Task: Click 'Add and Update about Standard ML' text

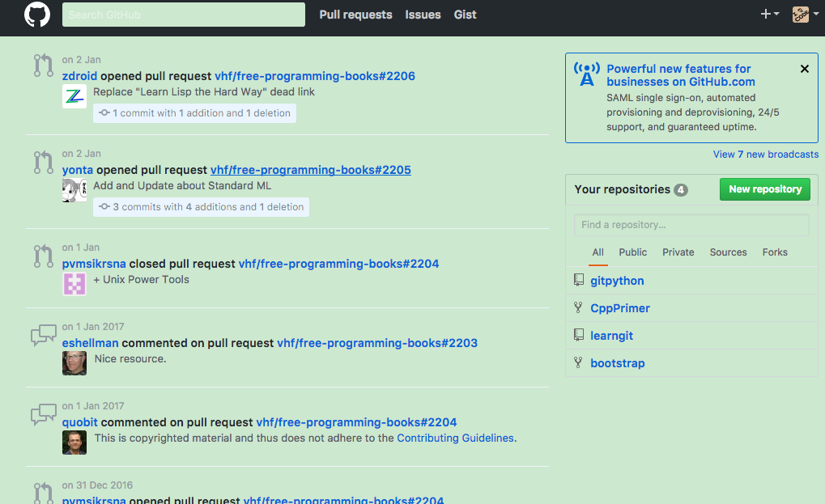Action: click(x=182, y=186)
